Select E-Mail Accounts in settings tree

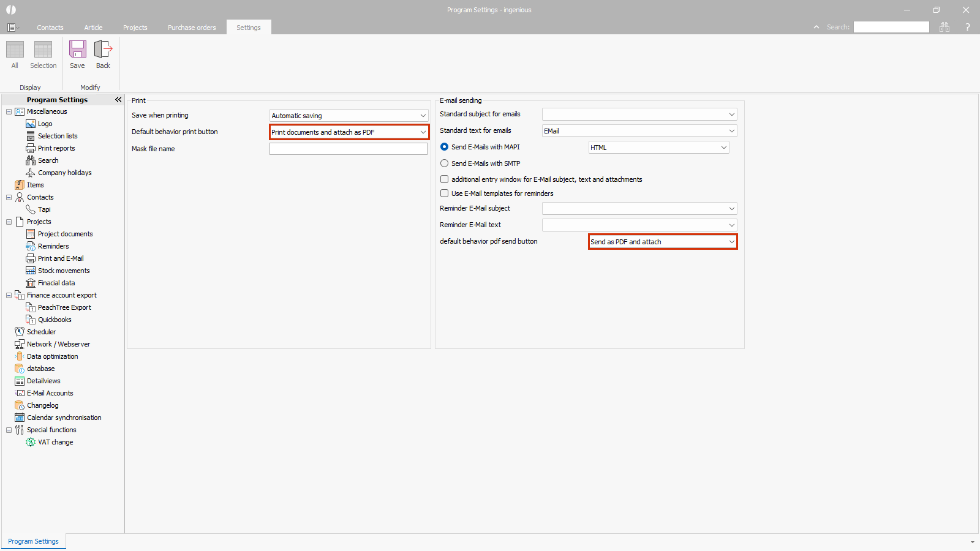tap(50, 393)
